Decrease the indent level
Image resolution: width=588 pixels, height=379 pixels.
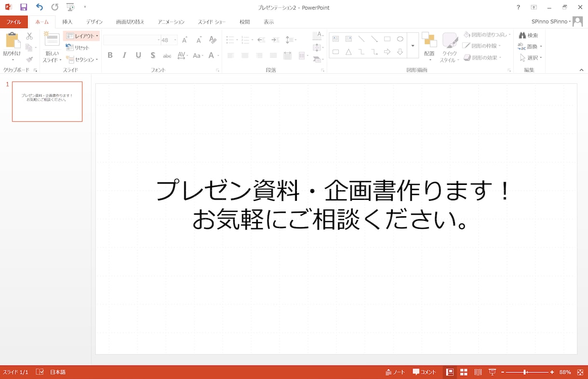pos(261,40)
